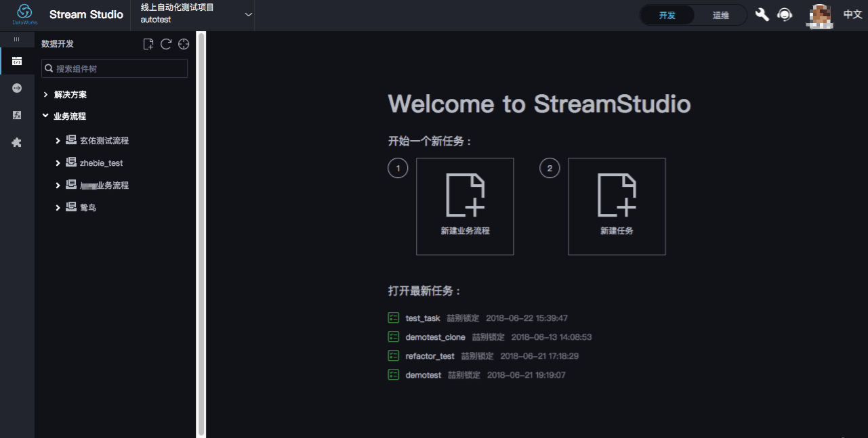The width and height of the screenshot is (868, 438).
Task: Click the locate/crosshair icon above search box
Action: 183,44
